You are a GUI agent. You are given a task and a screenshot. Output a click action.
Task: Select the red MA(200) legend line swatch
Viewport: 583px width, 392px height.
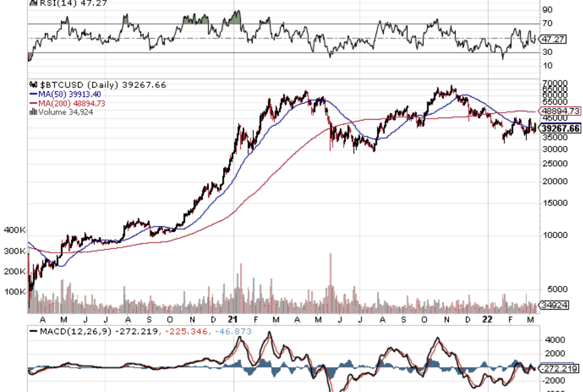pos(34,103)
